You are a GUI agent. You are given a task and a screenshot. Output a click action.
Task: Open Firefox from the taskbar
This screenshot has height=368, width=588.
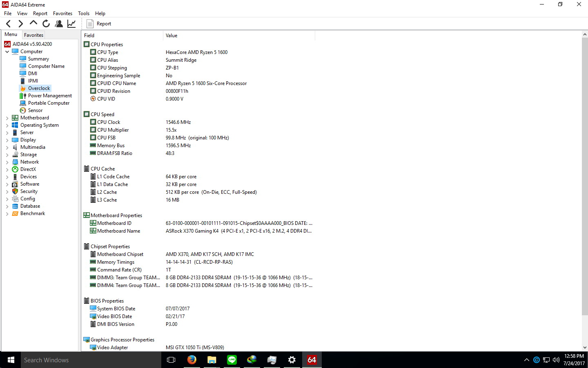[192, 360]
